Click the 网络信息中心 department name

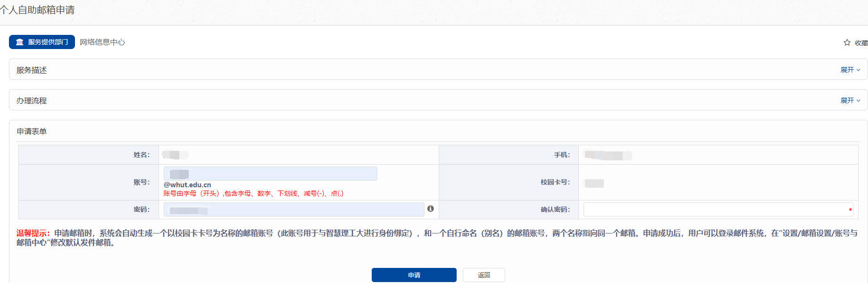click(x=102, y=42)
